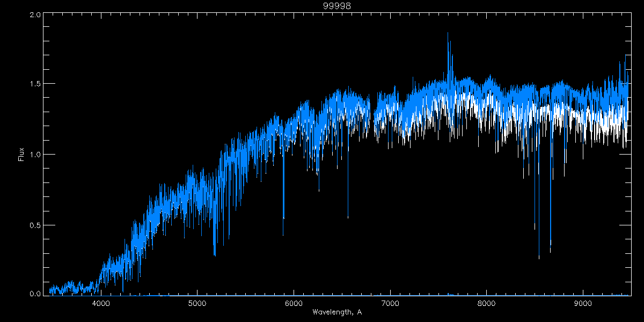This screenshot has width=644, height=322.
Task: Select the 5000 wavelength tick label
Action: point(197,303)
